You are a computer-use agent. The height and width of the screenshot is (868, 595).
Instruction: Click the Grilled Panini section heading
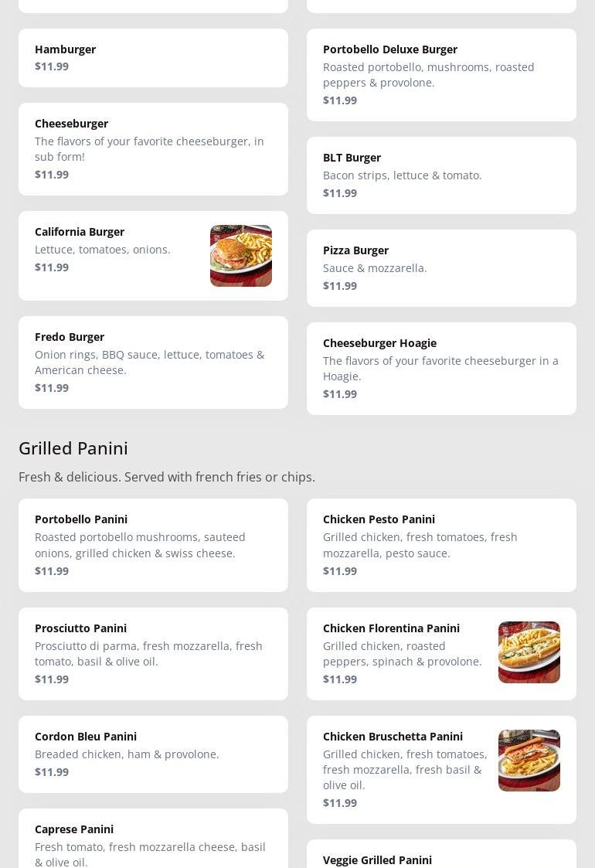(73, 448)
